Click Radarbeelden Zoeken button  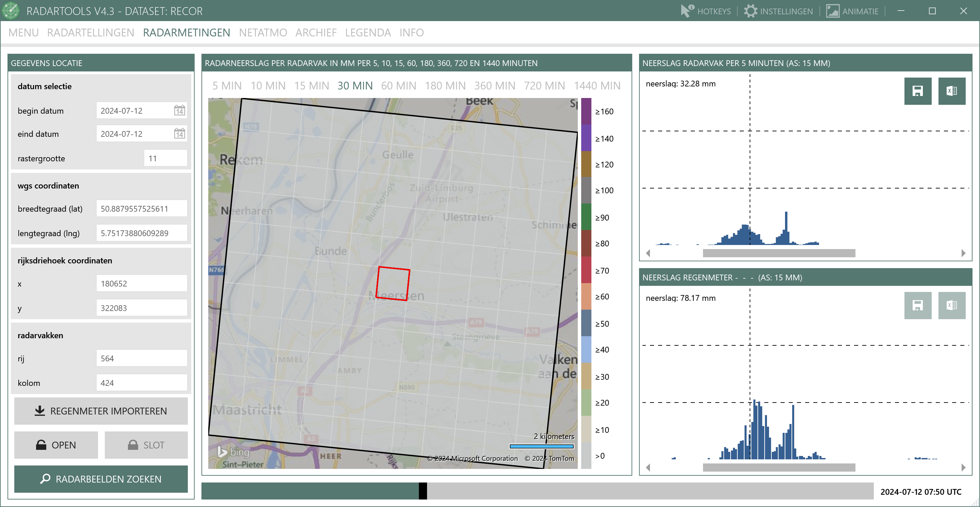click(x=101, y=479)
